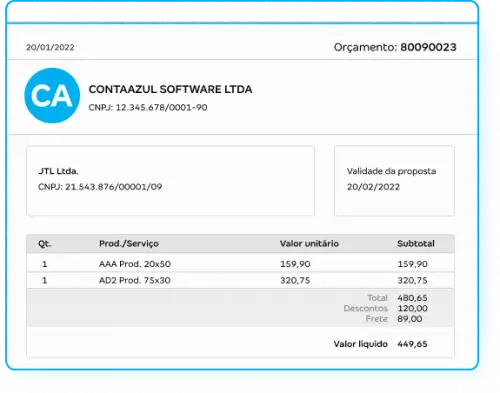The image size is (500, 393).
Task: Click freight amount 89,00
Action: (410, 319)
